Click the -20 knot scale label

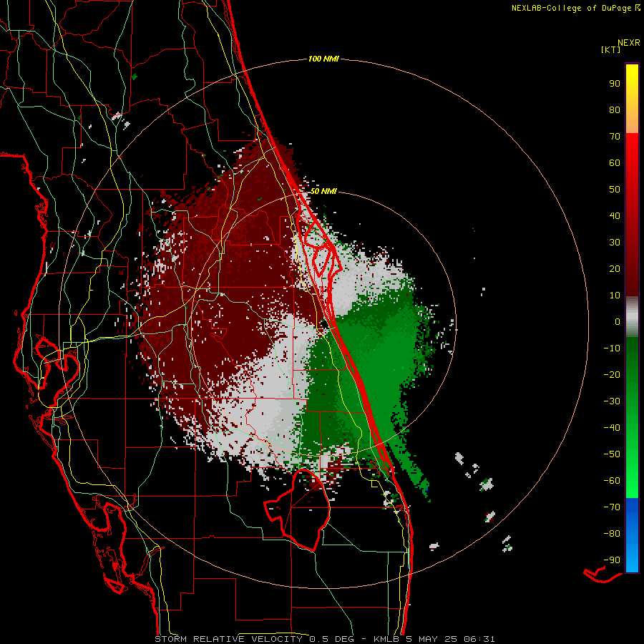click(612, 375)
